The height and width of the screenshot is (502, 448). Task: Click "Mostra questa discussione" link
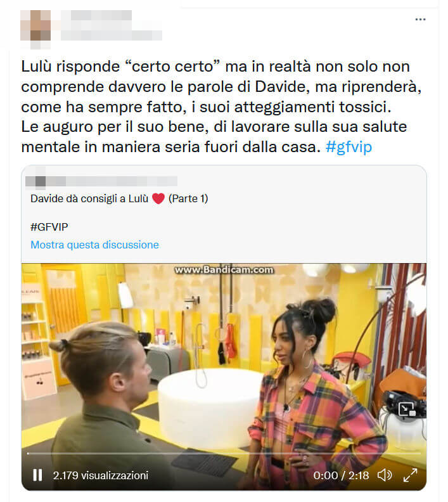(x=94, y=245)
